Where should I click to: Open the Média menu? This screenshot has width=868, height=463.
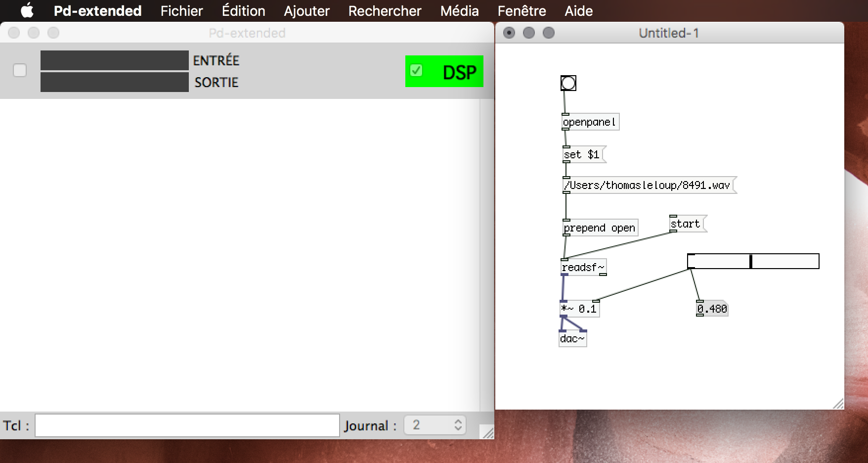click(x=459, y=11)
